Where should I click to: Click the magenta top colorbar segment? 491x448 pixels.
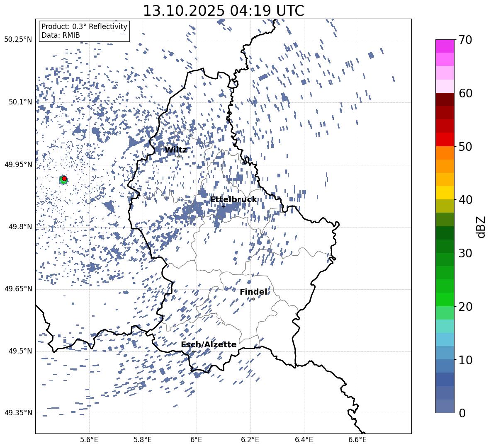445,46
